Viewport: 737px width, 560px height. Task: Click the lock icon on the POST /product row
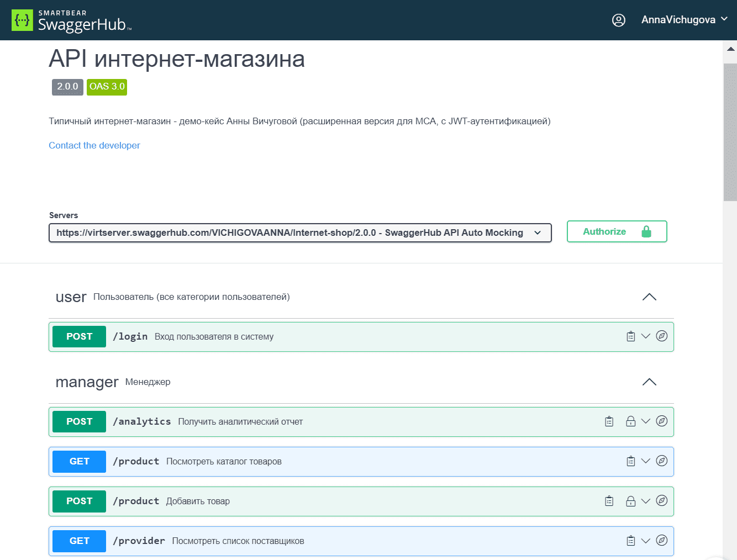(x=630, y=501)
